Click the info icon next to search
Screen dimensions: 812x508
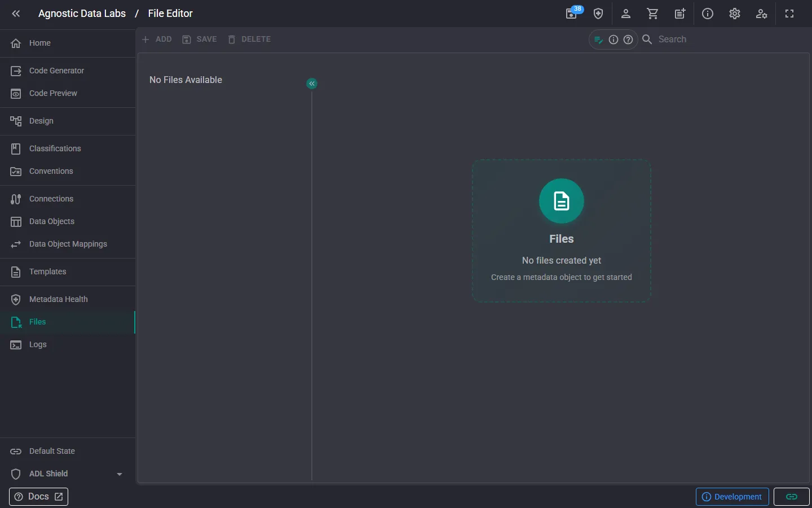[x=614, y=40]
